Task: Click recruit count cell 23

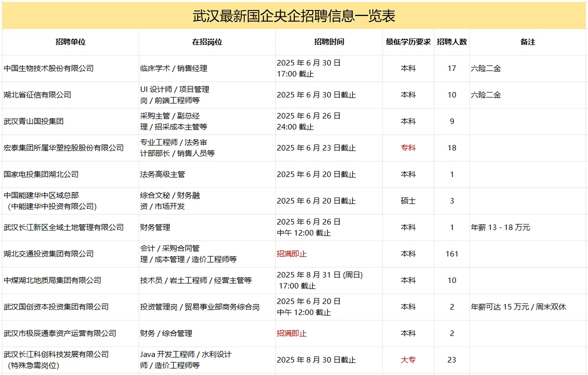Action: pos(452,359)
